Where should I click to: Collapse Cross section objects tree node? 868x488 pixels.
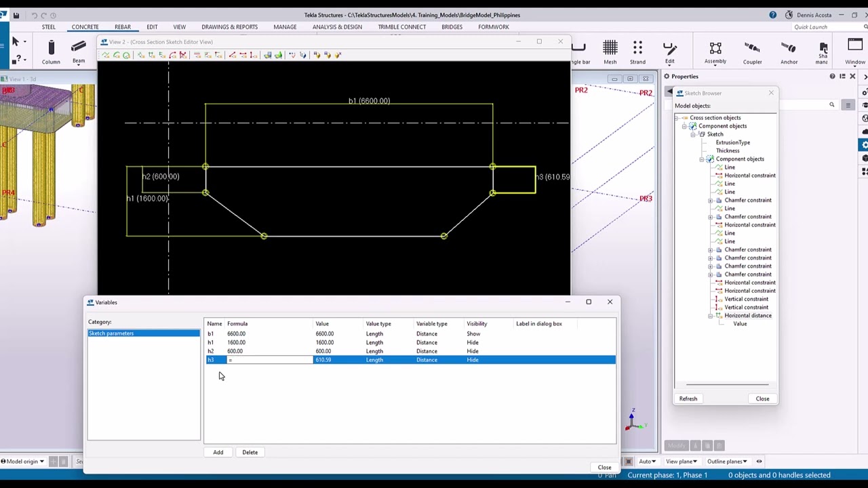pos(677,118)
